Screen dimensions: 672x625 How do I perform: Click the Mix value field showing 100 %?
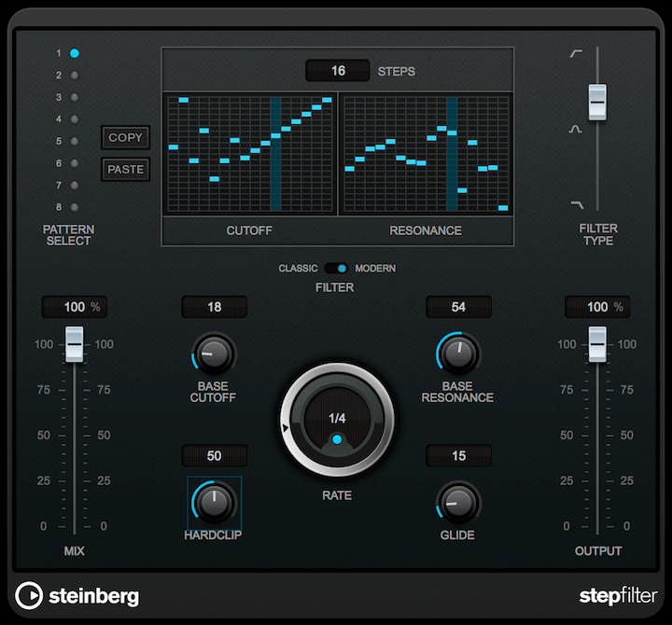(x=75, y=307)
